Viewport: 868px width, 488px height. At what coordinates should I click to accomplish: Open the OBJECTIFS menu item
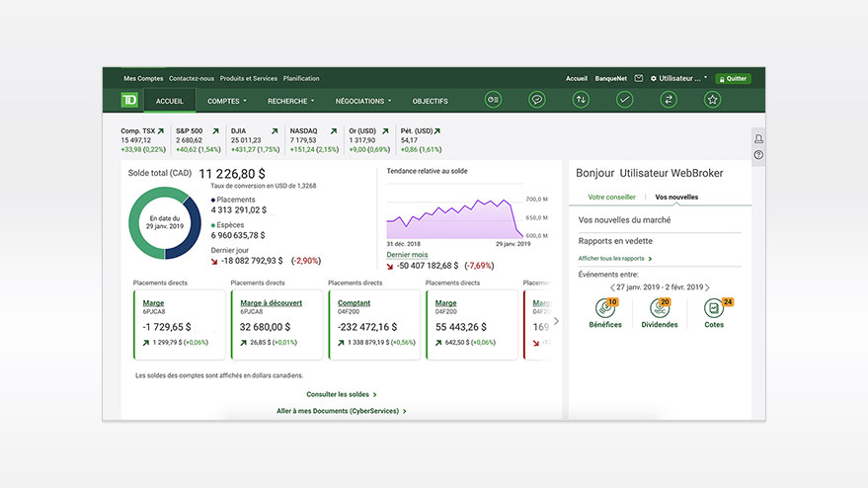pos(431,101)
